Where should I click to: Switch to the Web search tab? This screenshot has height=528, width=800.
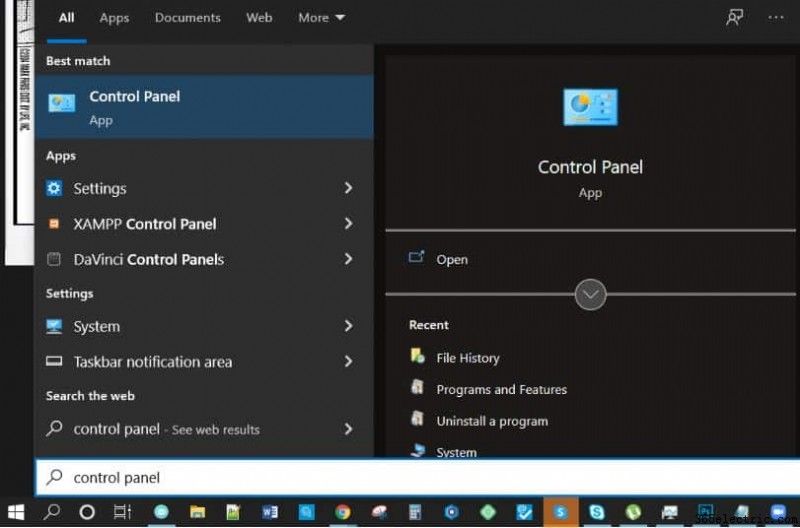click(259, 18)
